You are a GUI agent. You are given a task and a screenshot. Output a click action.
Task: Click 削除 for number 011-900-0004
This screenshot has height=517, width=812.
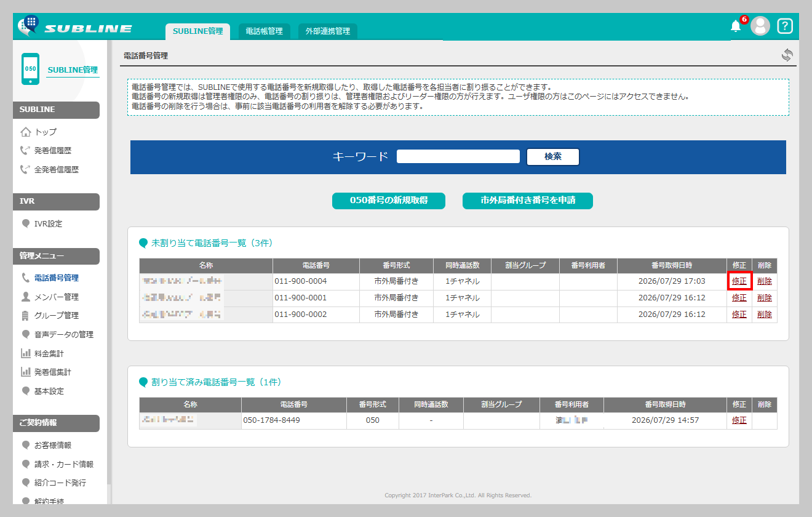pos(765,281)
